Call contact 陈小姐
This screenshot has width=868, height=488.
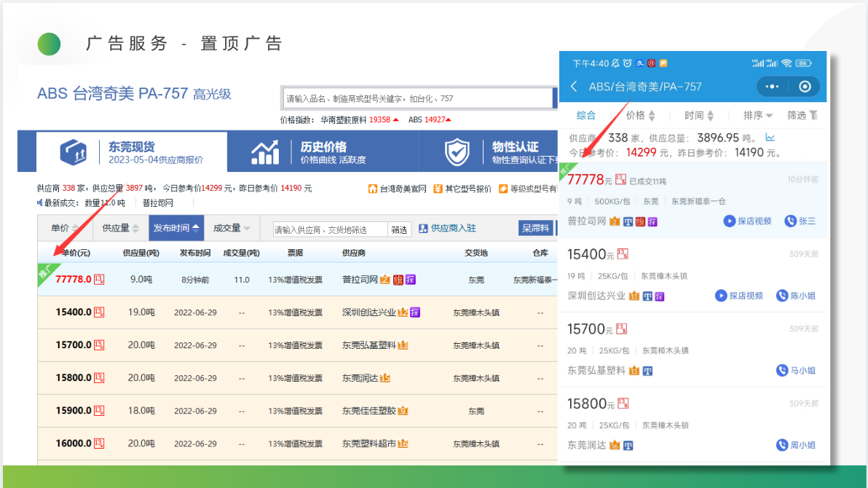[796, 296]
